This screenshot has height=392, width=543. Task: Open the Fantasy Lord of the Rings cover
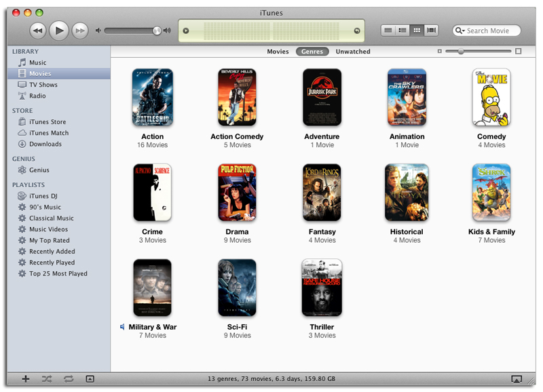click(322, 193)
